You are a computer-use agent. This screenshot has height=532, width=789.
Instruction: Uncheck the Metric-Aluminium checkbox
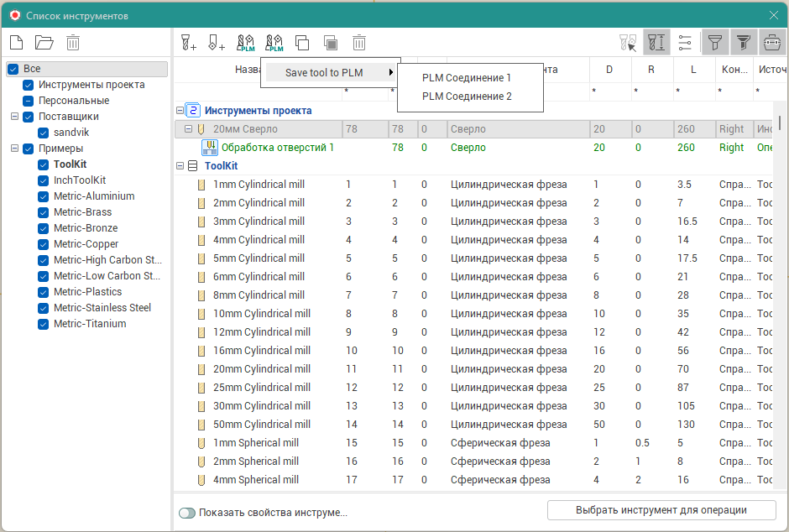(x=44, y=196)
